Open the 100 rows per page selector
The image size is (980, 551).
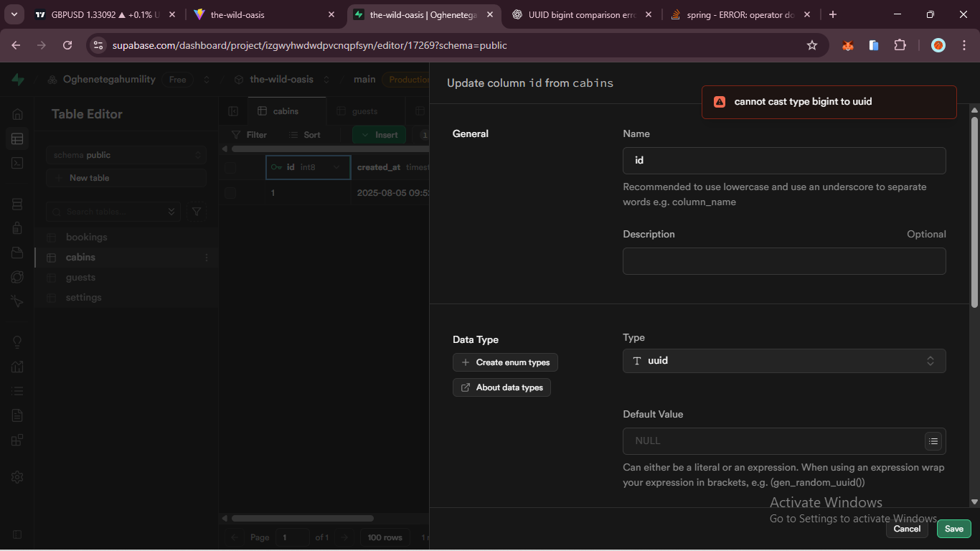click(x=385, y=537)
